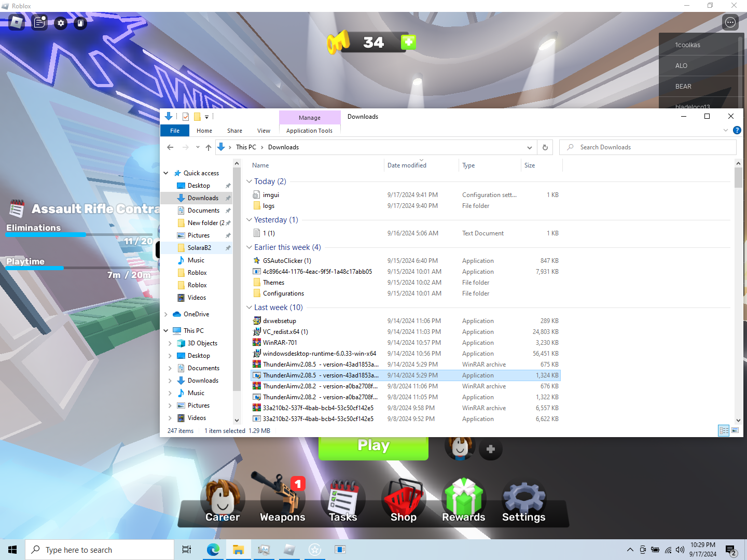Open Career in the game menu

223,501
